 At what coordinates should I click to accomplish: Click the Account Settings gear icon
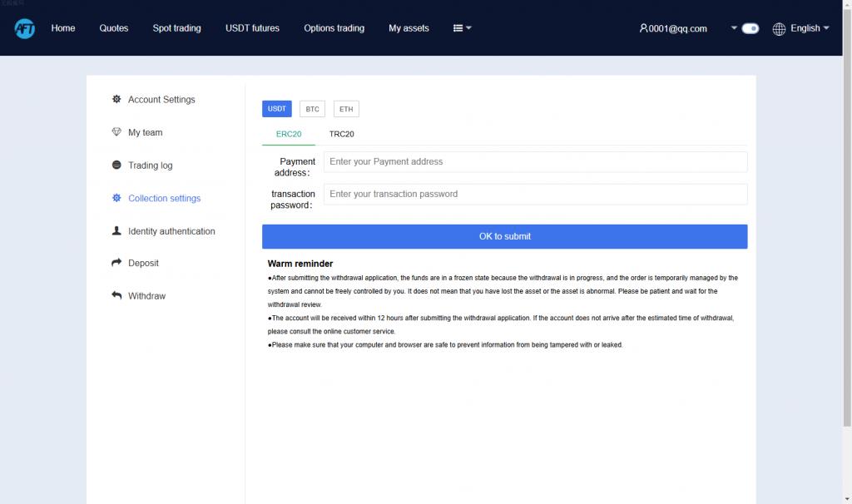coord(116,99)
